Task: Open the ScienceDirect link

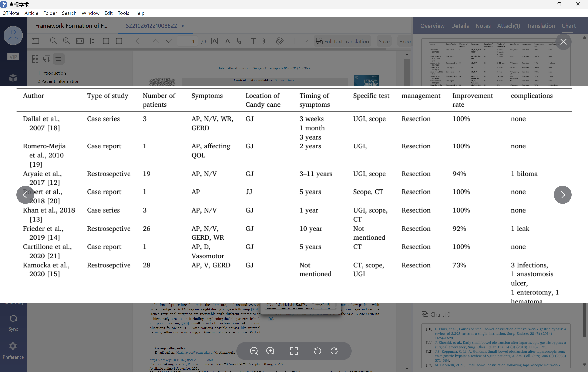Action: coord(285,80)
